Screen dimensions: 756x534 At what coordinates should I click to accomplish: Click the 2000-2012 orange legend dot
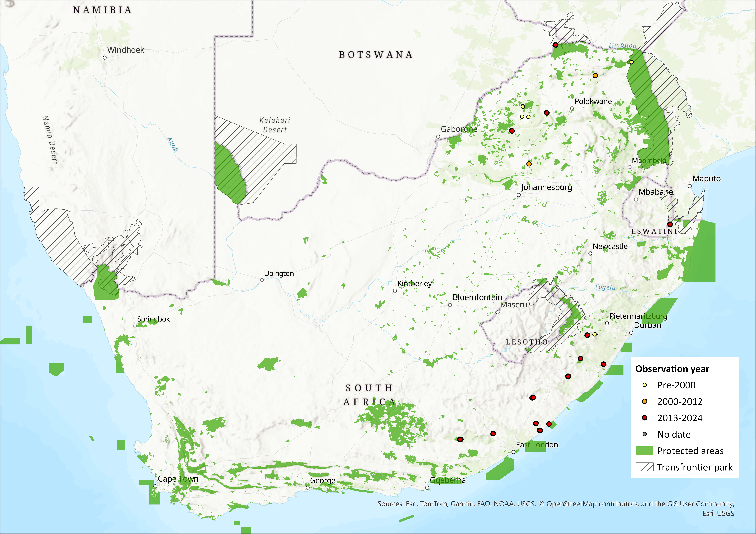[x=645, y=401]
